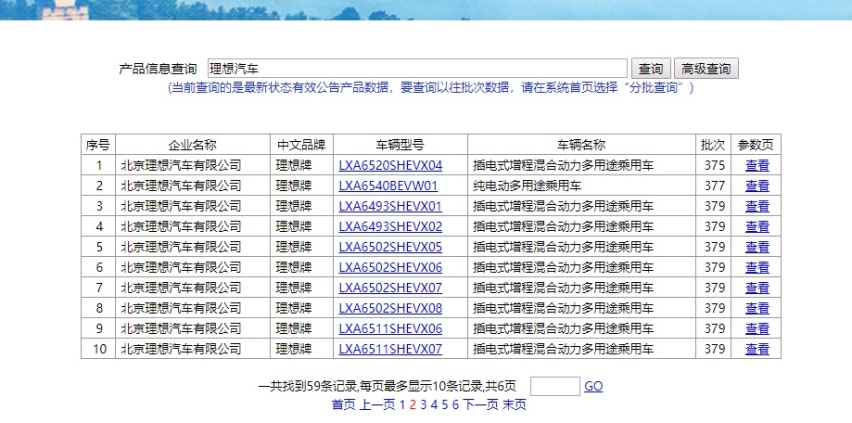View parameters 查看 for LXA6511SHEVX06 row
This screenshot has width=852, height=423.
tap(757, 329)
